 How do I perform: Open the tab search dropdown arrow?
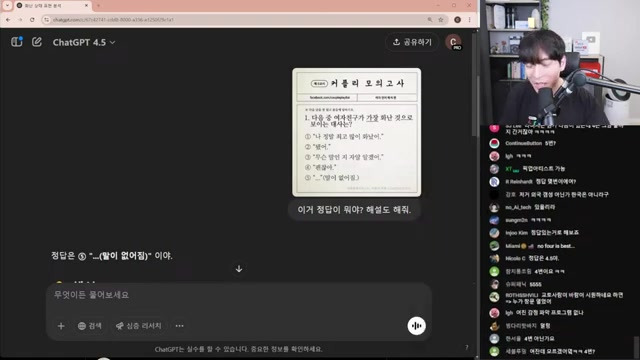[x=7, y=5]
